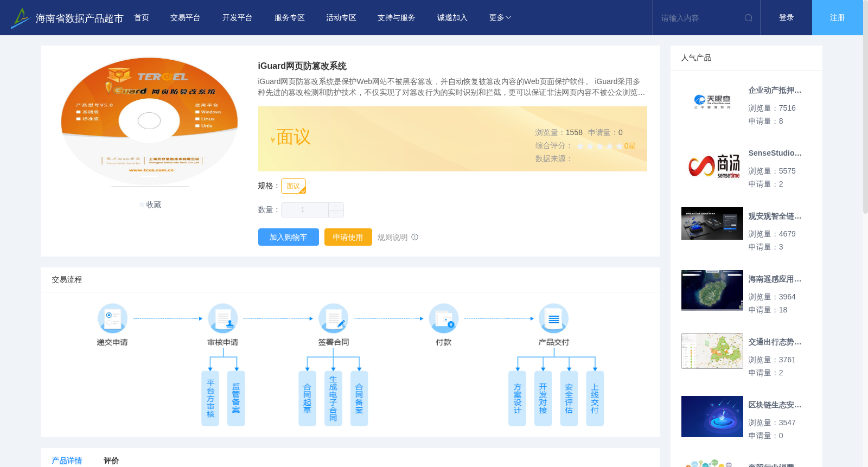This screenshot has height=467, width=868.
Task: Click the 方案设计 sub-step box
Action: tap(517, 399)
